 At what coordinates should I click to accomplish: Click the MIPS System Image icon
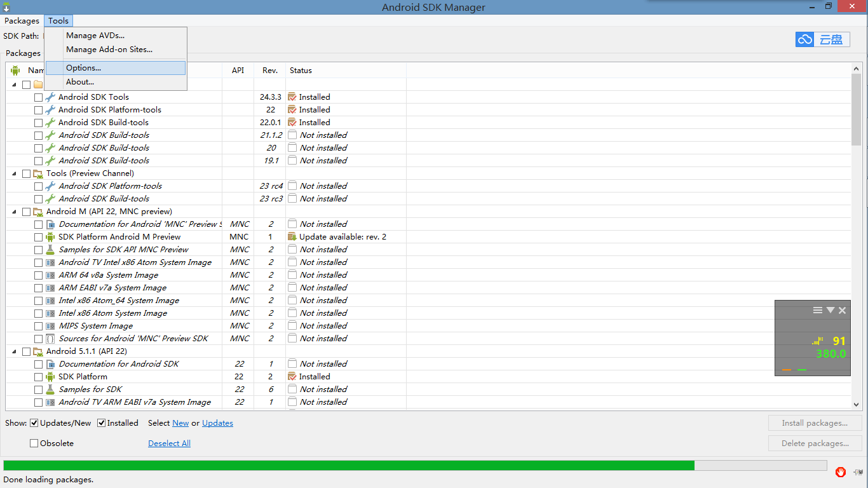click(x=50, y=326)
